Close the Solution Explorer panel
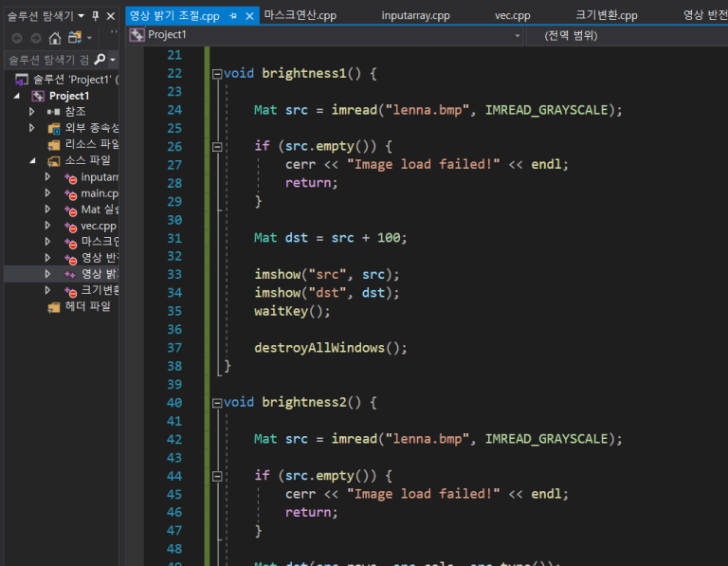The height and width of the screenshot is (566, 728). point(111,16)
